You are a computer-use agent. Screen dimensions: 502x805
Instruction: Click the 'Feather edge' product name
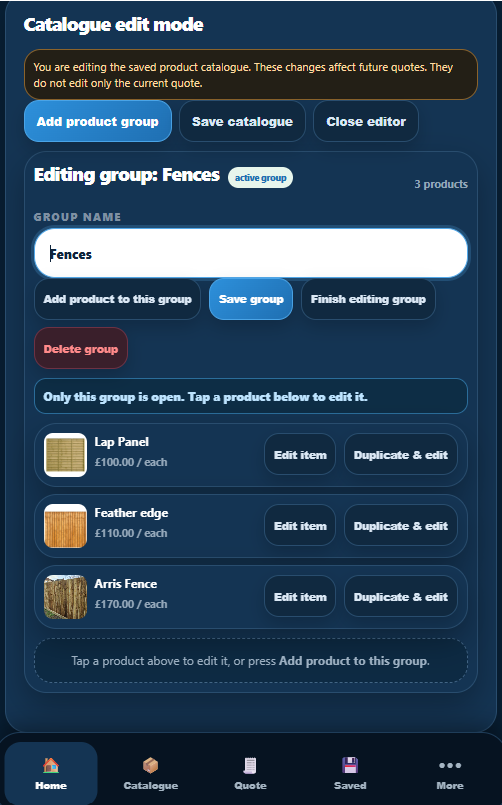click(x=131, y=513)
